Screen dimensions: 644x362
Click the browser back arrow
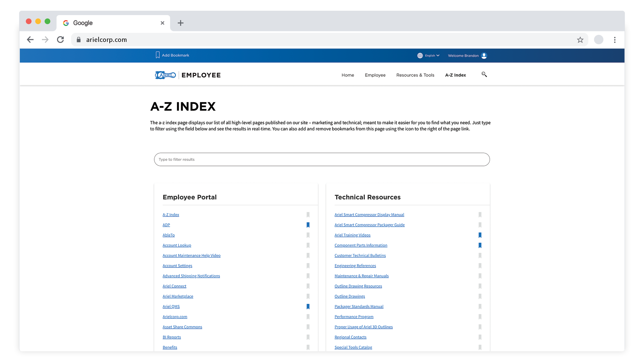[30, 40]
